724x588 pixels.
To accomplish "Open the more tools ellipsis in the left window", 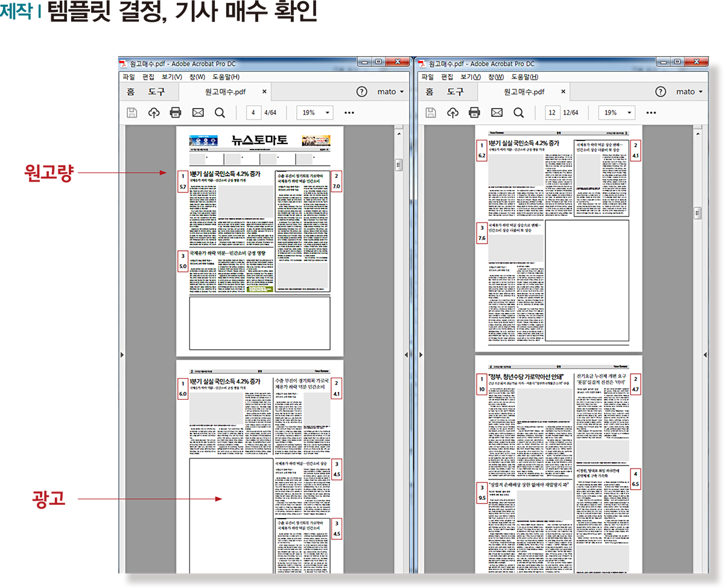I will 349,113.
